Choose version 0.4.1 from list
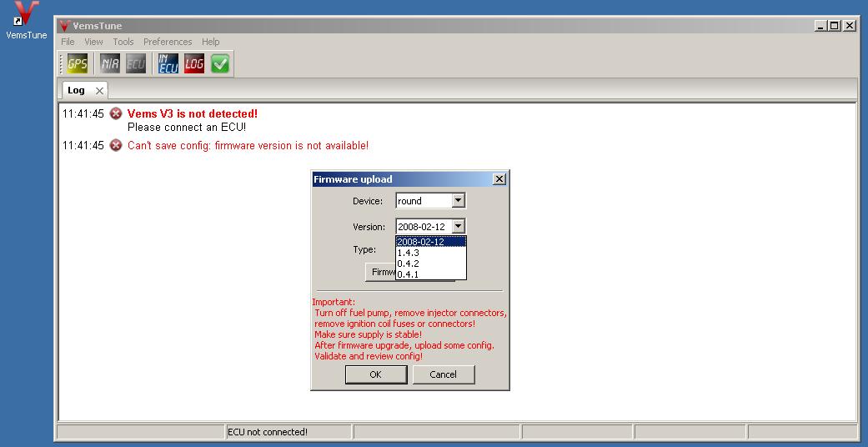The image size is (868, 447). tap(431, 274)
